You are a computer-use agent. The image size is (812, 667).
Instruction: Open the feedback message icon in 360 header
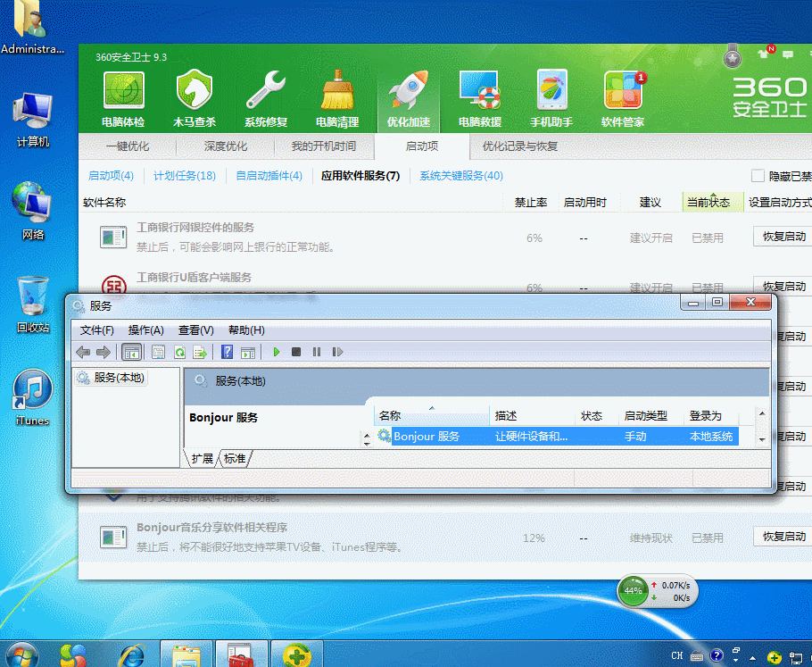pos(788,54)
